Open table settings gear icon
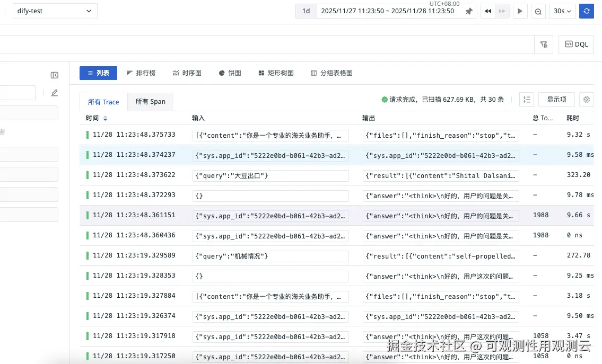602x364 pixels. [x=587, y=100]
